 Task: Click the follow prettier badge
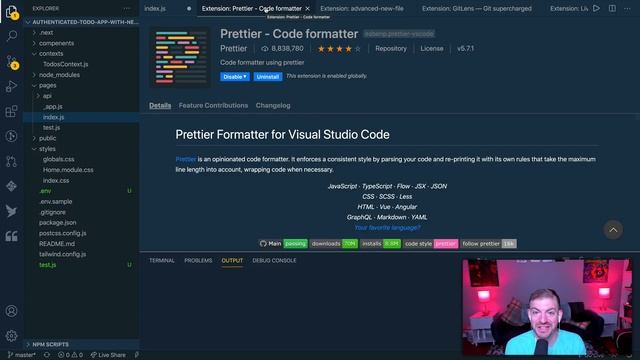(x=488, y=244)
